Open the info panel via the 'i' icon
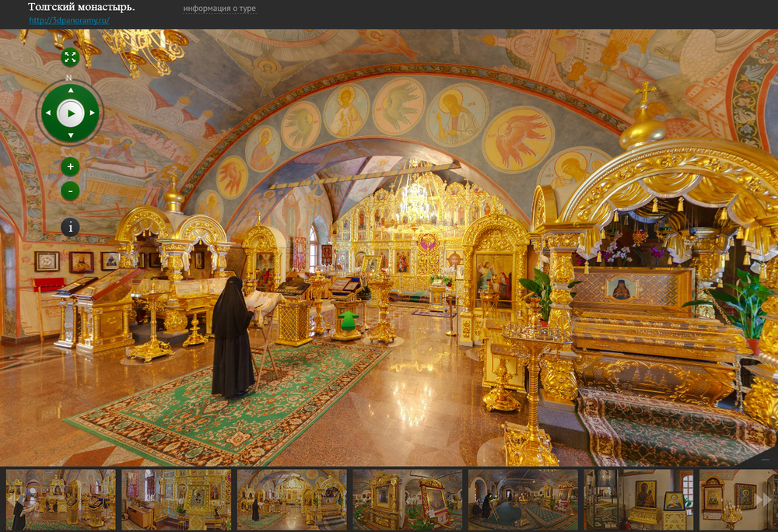The height and width of the screenshot is (532, 778). pos(70,228)
